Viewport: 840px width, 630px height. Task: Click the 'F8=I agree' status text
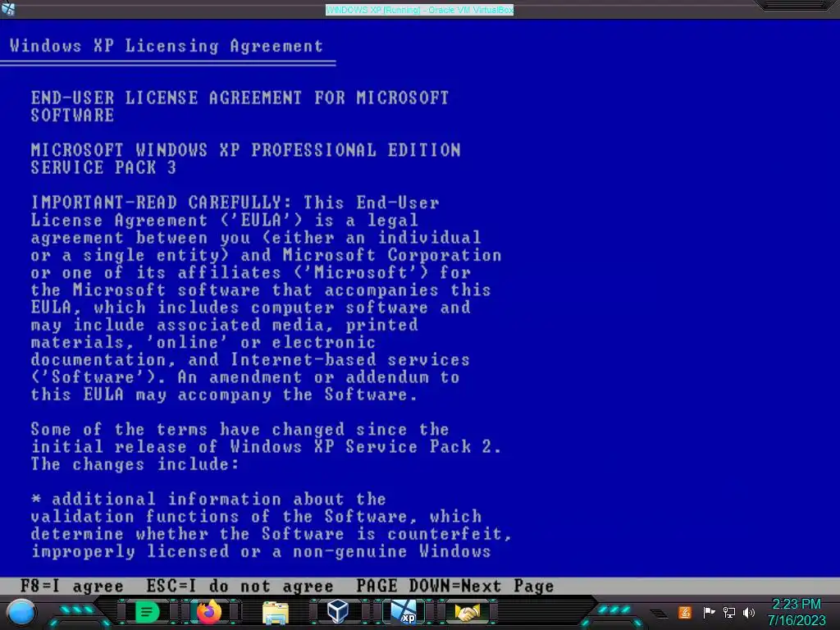pyautogui.click(x=72, y=586)
